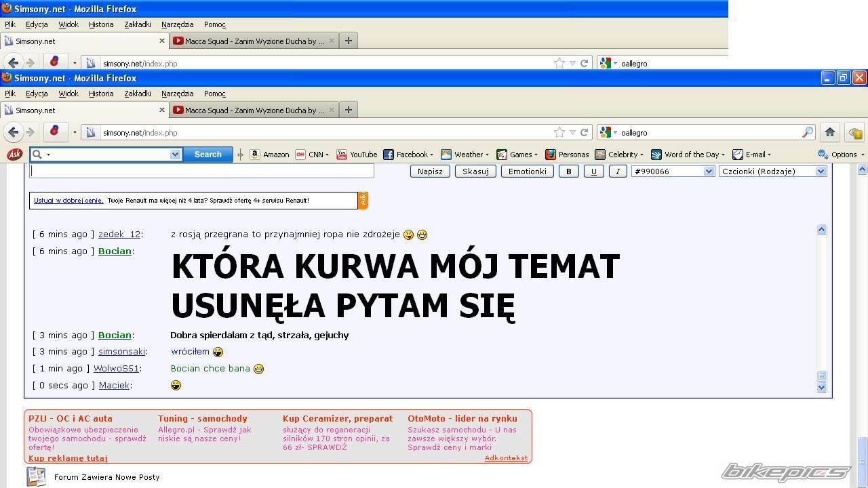
Task: Open Bocian's user profile link
Action: pos(115,251)
